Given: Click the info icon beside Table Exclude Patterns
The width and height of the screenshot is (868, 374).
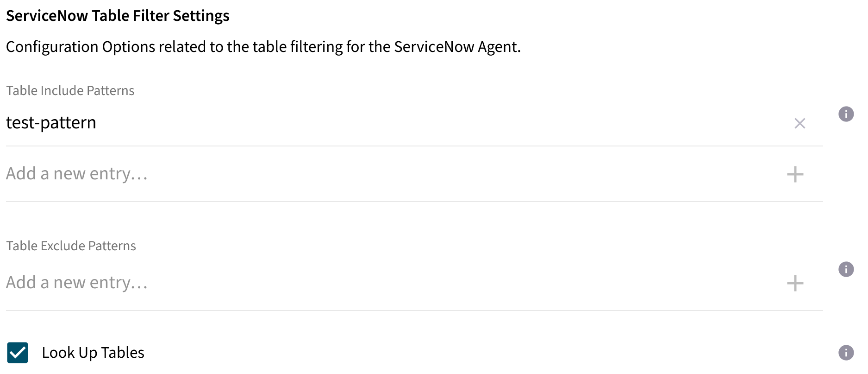Looking at the screenshot, I should tap(846, 269).
